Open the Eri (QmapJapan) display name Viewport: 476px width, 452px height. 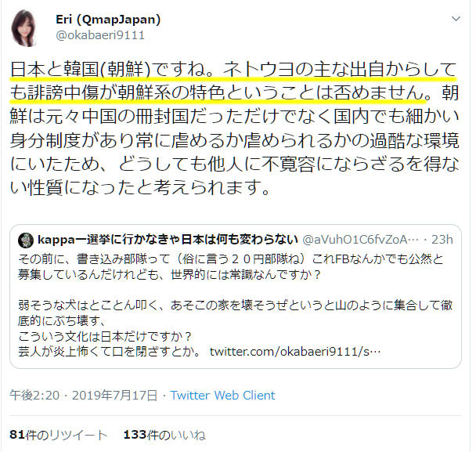click(x=108, y=20)
